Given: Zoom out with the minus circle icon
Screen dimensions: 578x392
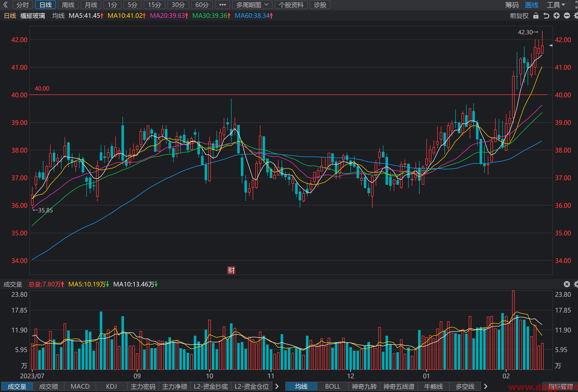Looking at the screenshot, I should [567, 16].
